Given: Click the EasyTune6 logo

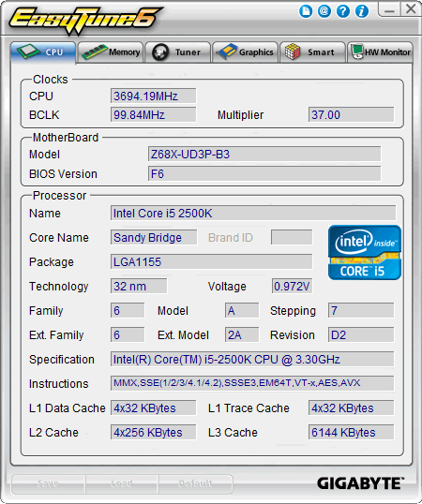Looking at the screenshot, I should (85, 20).
